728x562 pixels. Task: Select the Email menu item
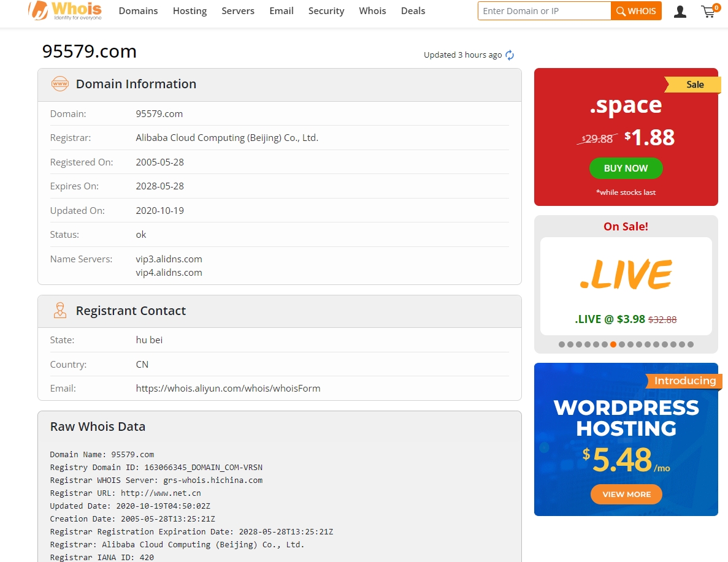coord(282,11)
